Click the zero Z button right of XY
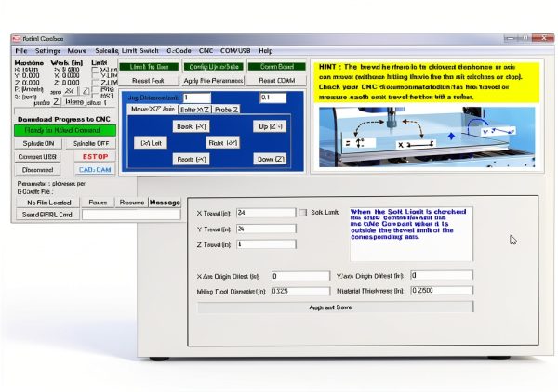Screen dimensions: 558x392 click(x=86, y=91)
